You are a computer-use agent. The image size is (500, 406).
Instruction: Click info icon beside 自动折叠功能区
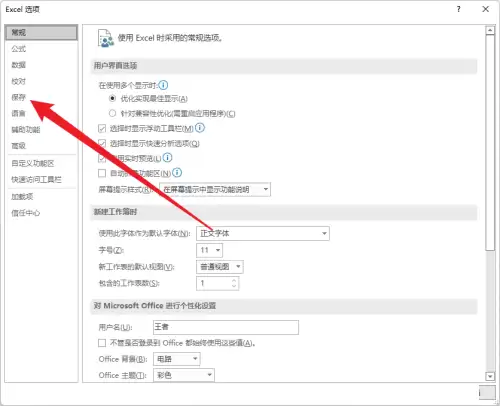point(177,172)
